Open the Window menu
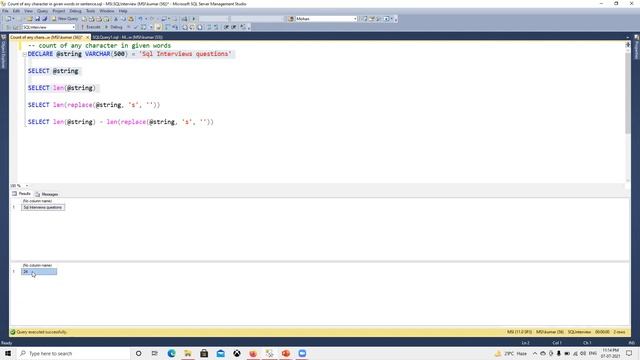 click(x=107, y=11)
